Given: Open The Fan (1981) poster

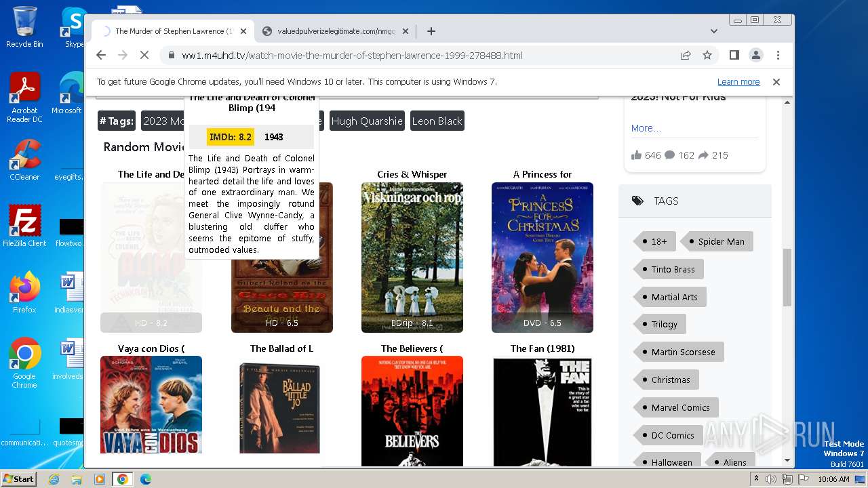Looking at the screenshot, I should coord(542,411).
